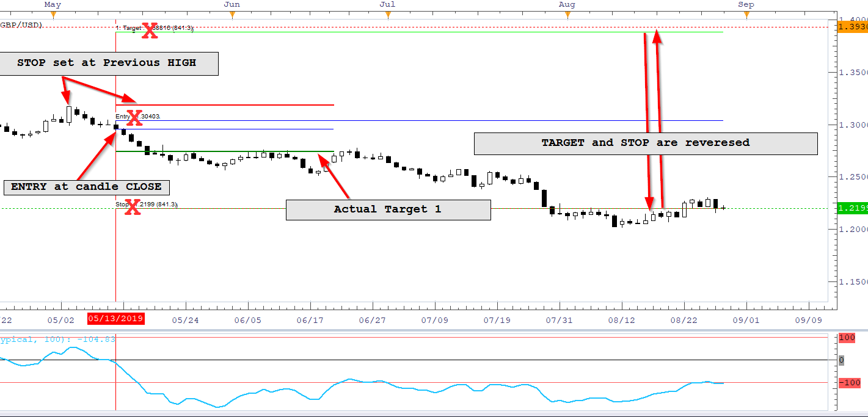868x417 pixels.
Task: Click the Jul month label
Action: [387, 4]
